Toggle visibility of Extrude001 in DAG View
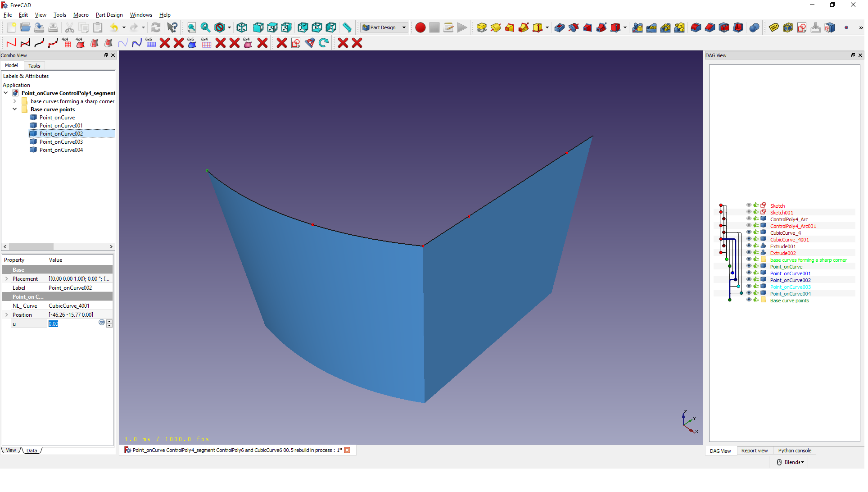 click(747, 246)
